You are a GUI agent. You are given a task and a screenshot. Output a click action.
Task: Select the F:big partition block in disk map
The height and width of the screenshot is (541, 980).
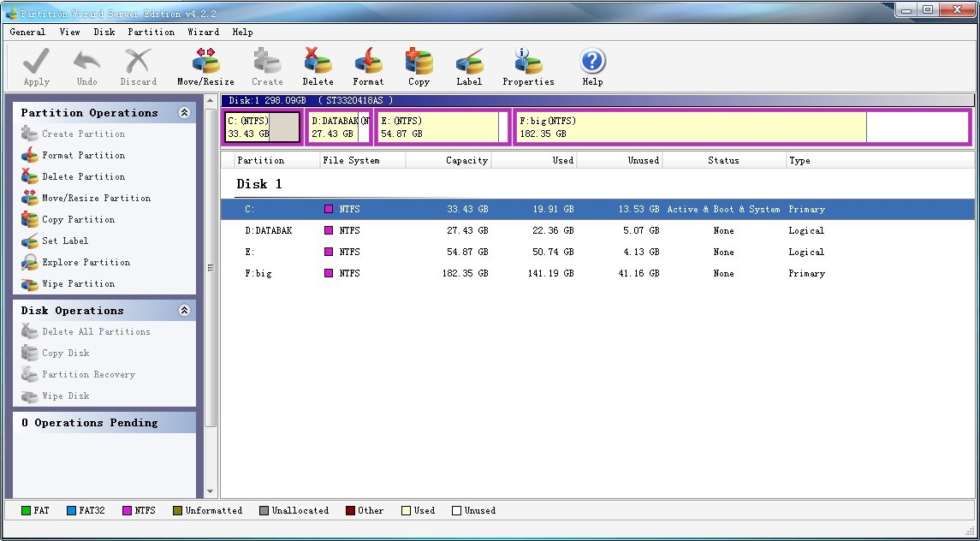(743, 127)
